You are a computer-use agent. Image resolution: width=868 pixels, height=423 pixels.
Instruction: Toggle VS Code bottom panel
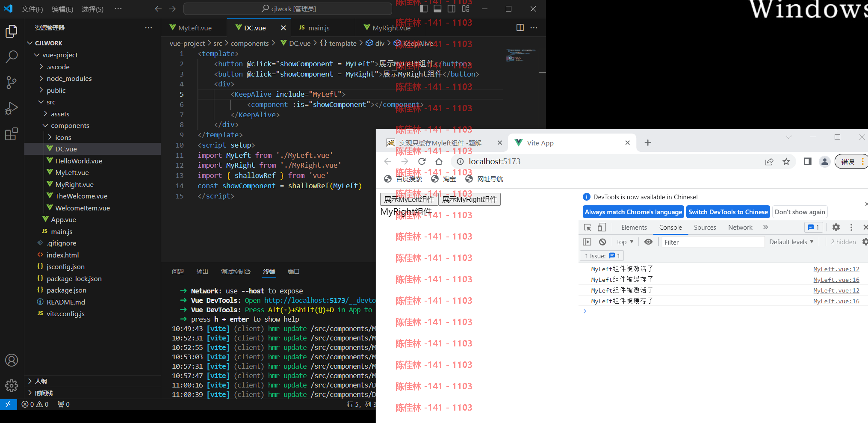[437, 9]
